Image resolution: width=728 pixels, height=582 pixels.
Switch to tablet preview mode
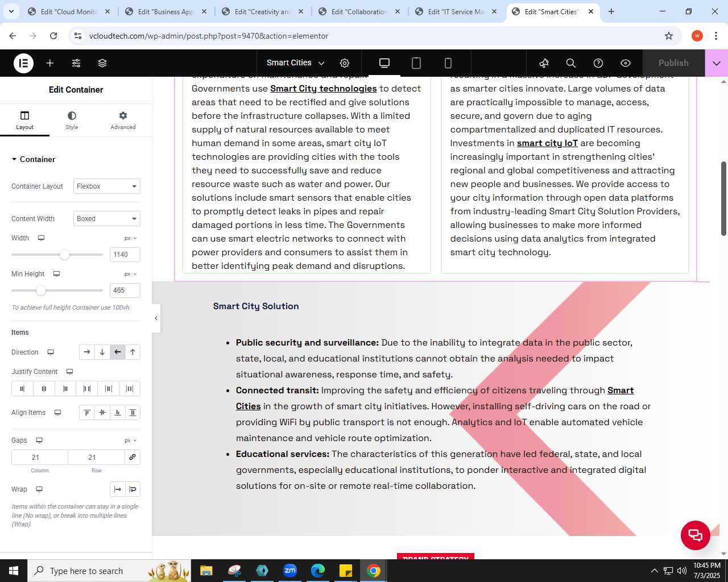coord(416,63)
